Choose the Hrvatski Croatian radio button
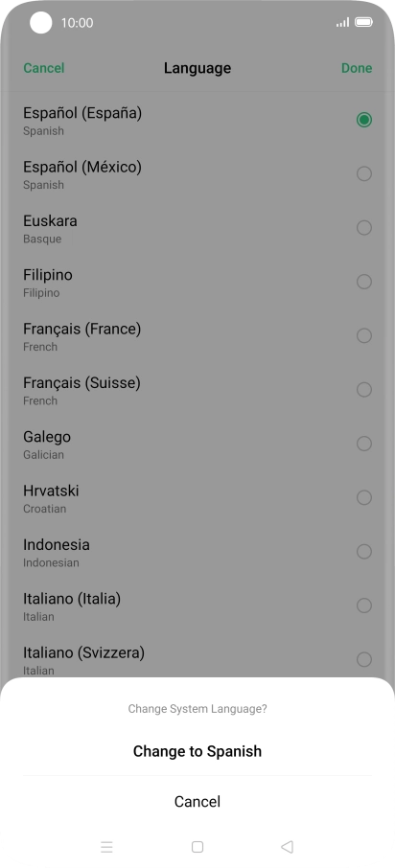Screen dimensions: 395x868 [364, 497]
